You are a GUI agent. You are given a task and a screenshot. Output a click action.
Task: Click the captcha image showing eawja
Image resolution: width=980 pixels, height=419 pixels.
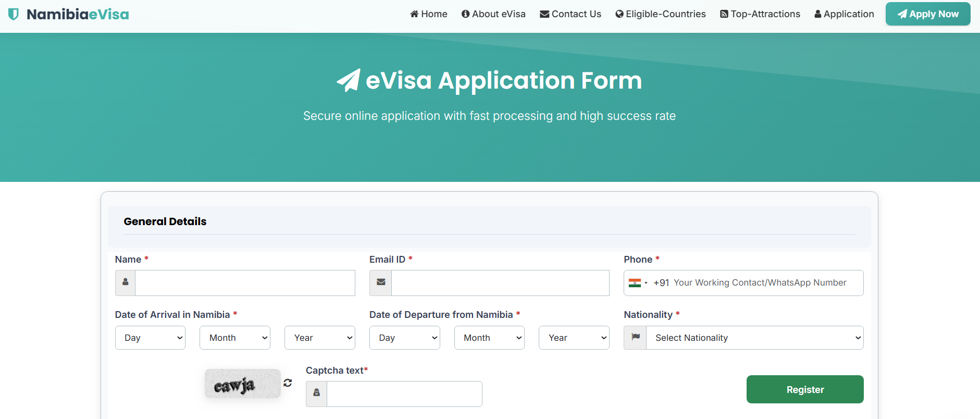pyautogui.click(x=242, y=384)
